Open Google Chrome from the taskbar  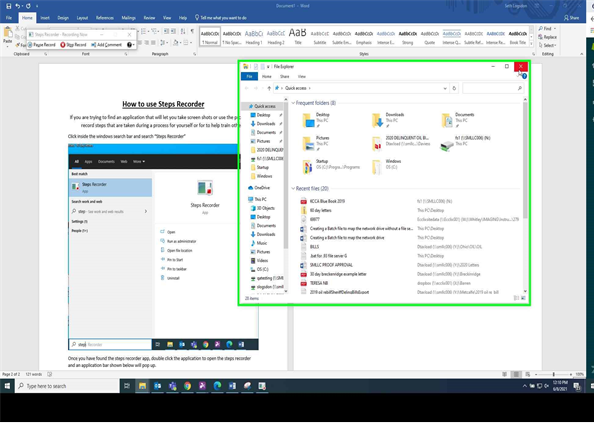pos(187,386)
